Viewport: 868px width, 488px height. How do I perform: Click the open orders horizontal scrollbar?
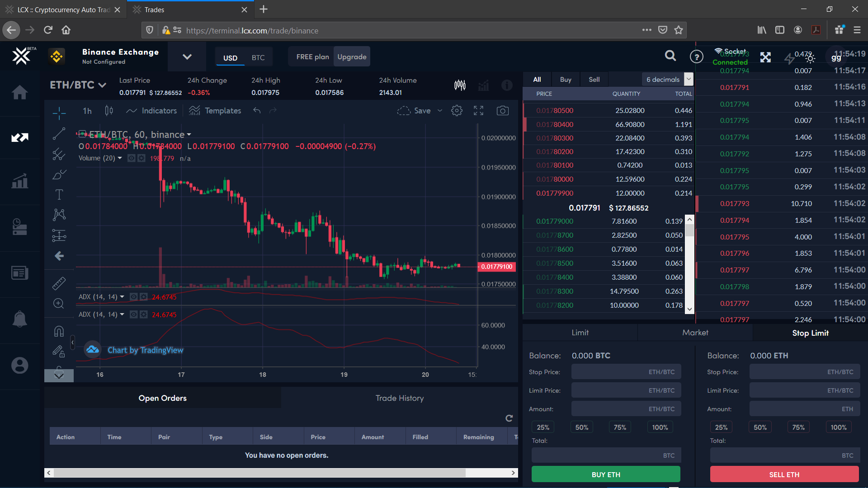[x=259, y=473]
